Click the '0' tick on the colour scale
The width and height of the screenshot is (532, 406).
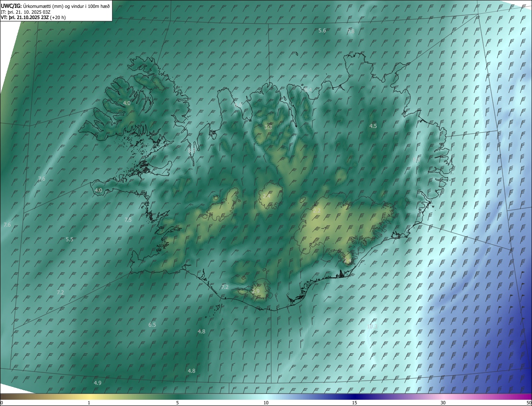[2, 403]
